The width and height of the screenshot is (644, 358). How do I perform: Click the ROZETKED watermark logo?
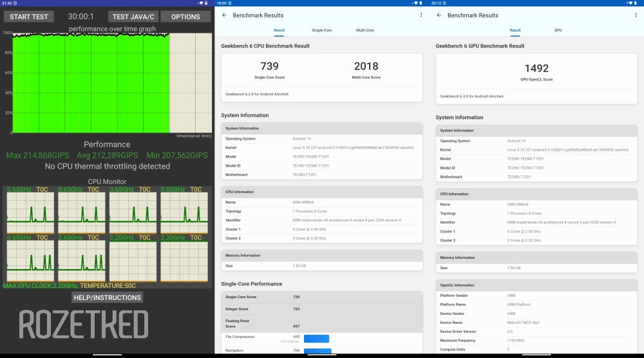click(83, 325)
